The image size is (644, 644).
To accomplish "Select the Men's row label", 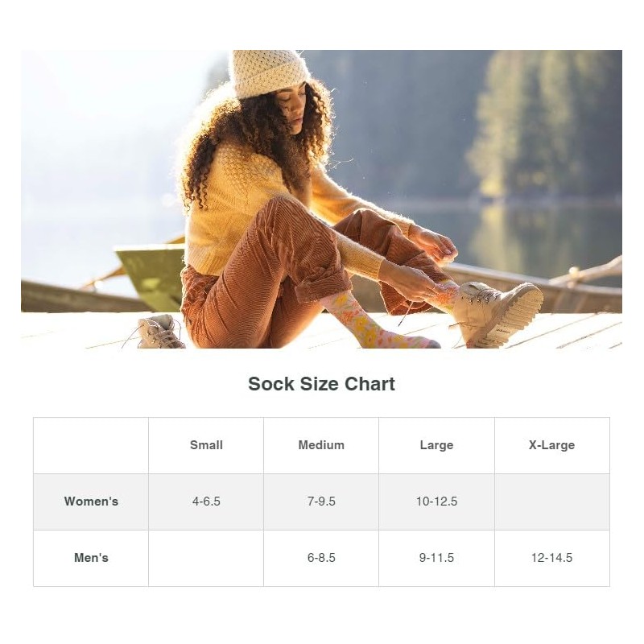I will click(91, 558).
